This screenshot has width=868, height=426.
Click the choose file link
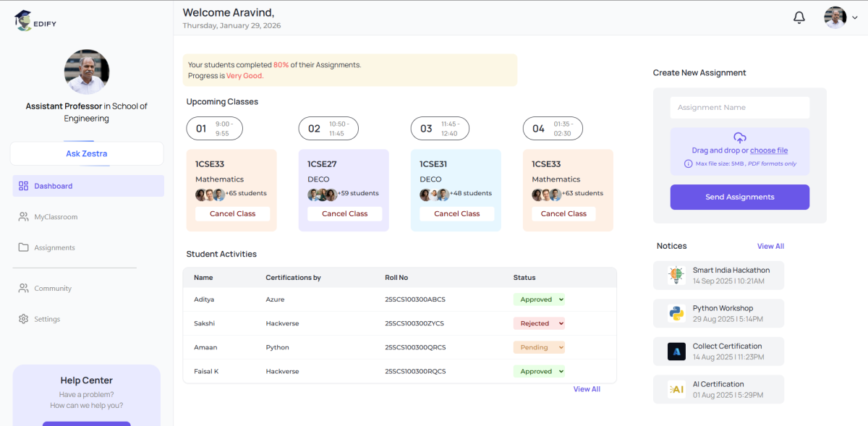tap(768, 150)
